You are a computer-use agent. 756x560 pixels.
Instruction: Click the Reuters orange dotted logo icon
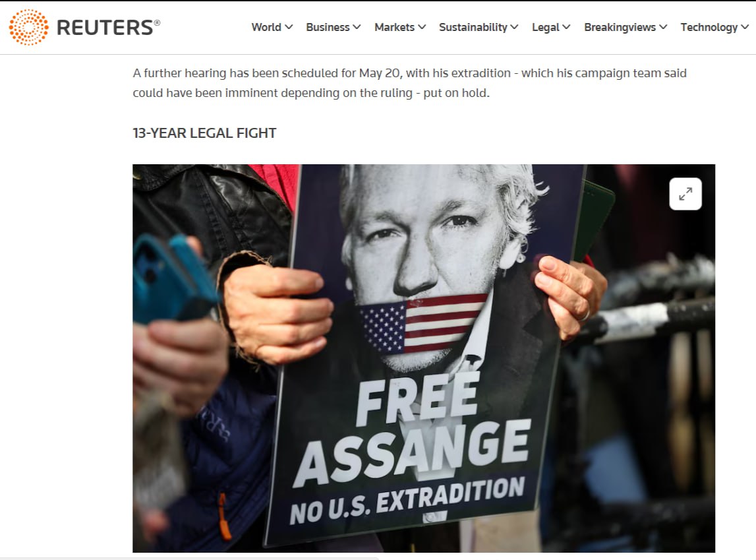[28, 27]
